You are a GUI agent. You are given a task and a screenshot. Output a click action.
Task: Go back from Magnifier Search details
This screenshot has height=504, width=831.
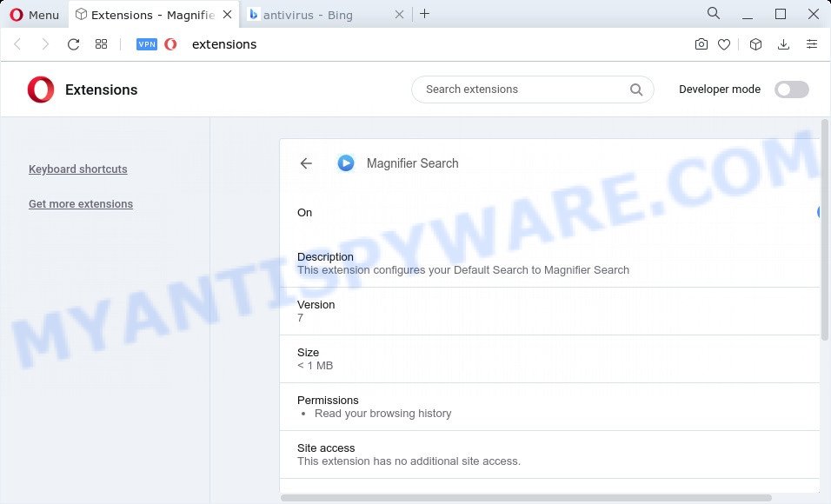[306, 163]
